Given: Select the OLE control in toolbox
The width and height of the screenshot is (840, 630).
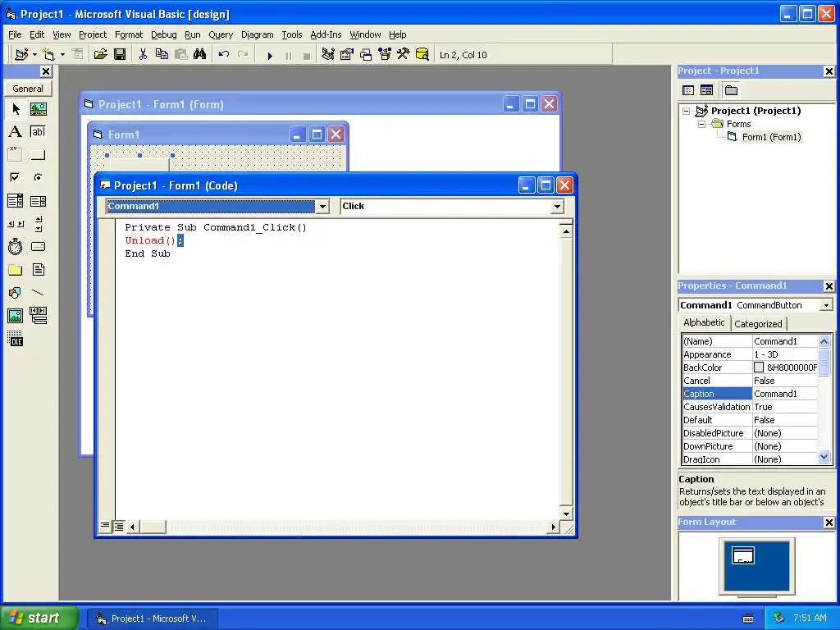Looking at the screenshot, I should click(x=16, y=339).
